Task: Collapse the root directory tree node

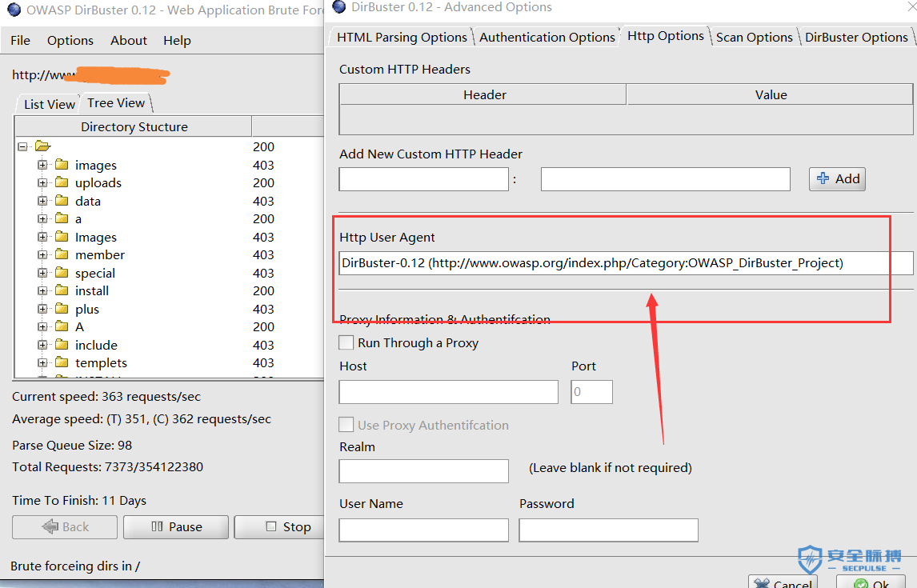Action: [x=23, y=146]
